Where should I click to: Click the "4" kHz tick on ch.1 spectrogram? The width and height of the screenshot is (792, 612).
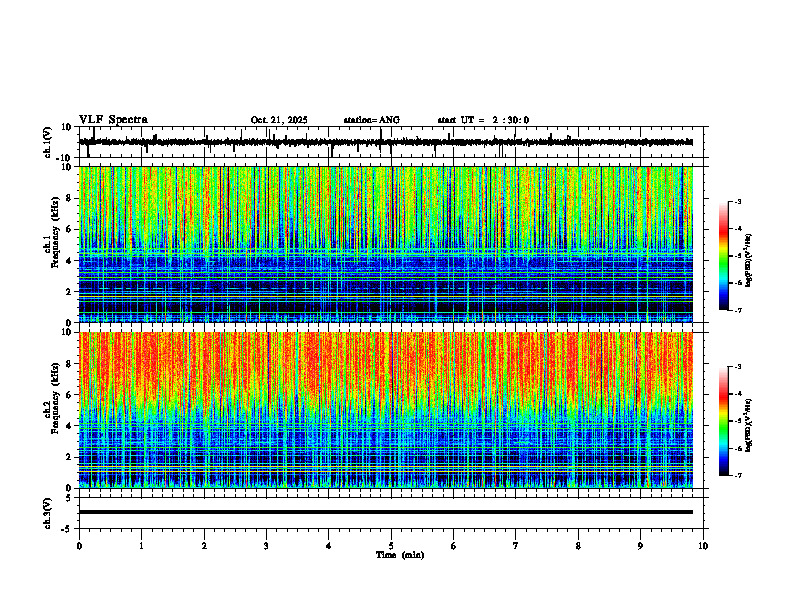70,261
